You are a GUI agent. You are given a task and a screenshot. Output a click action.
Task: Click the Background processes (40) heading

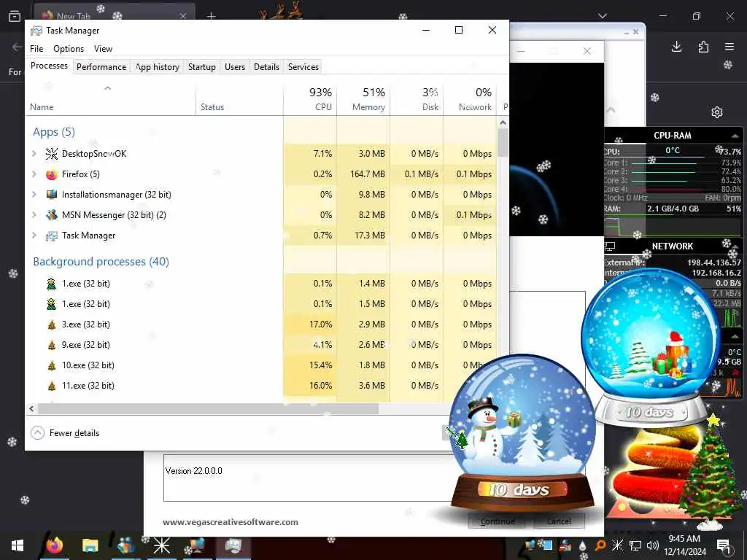point(101,262)
